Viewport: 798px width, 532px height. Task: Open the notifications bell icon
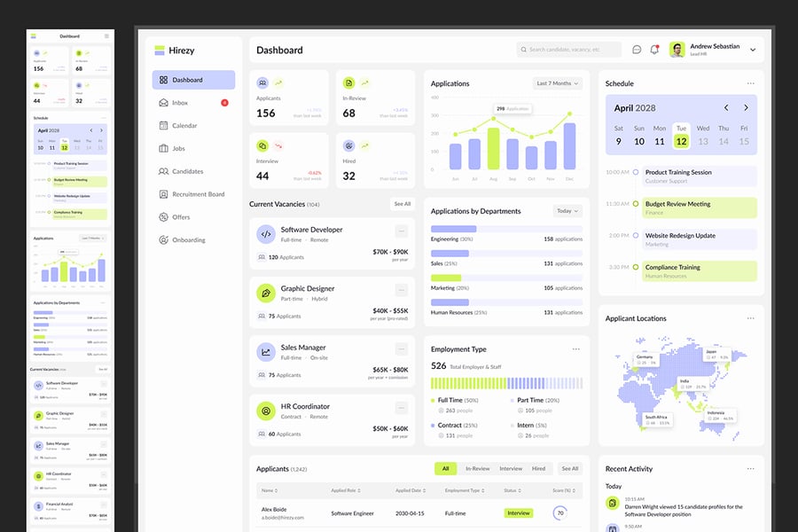654,50
